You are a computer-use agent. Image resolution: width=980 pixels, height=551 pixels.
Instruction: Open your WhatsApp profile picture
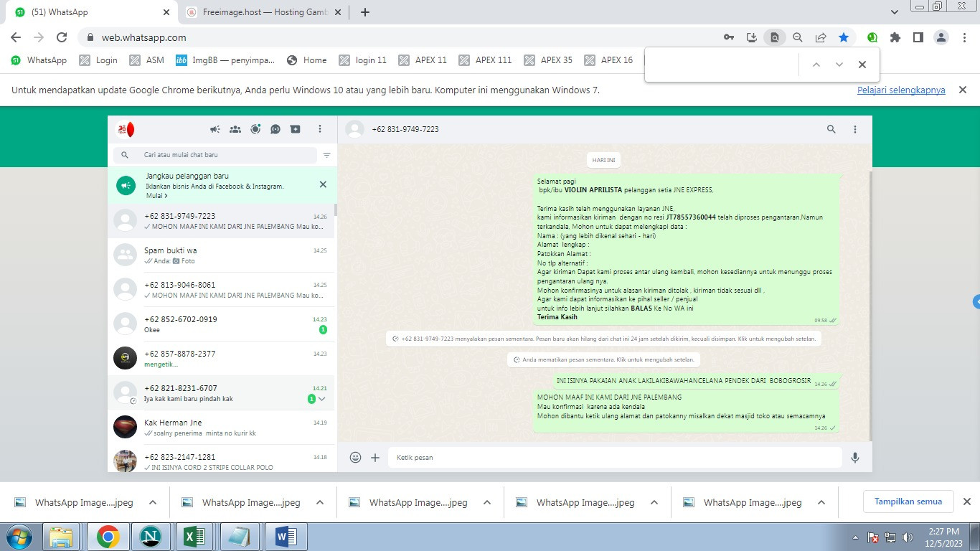(x=126, y=129)
